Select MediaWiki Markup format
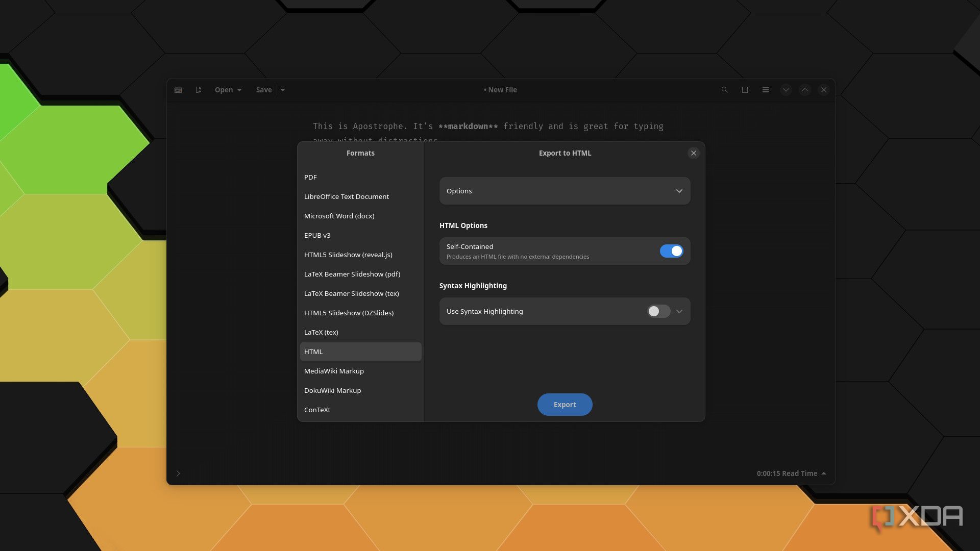This screenshot has height=551, width=980. [360, 371]
